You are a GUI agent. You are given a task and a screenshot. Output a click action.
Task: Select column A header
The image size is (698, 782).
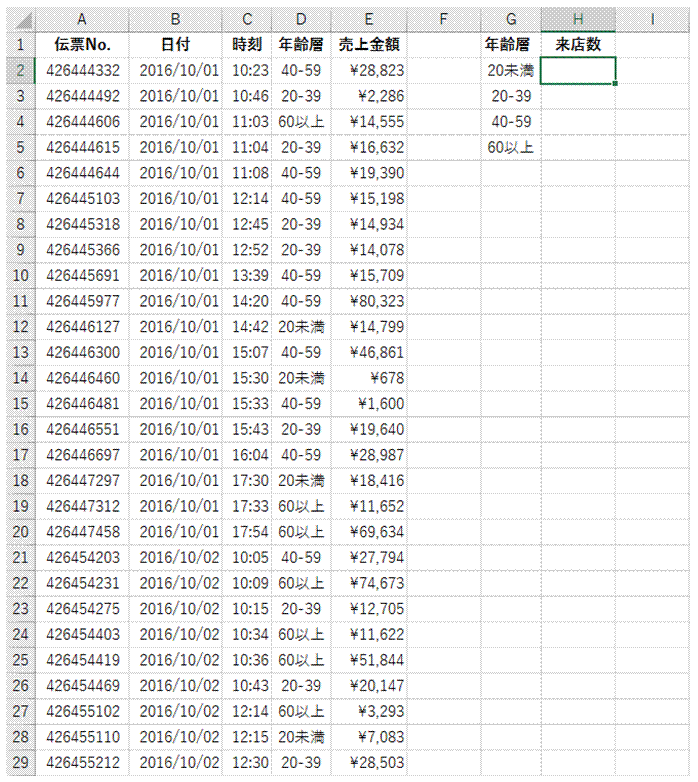click(x=82, y=20)
